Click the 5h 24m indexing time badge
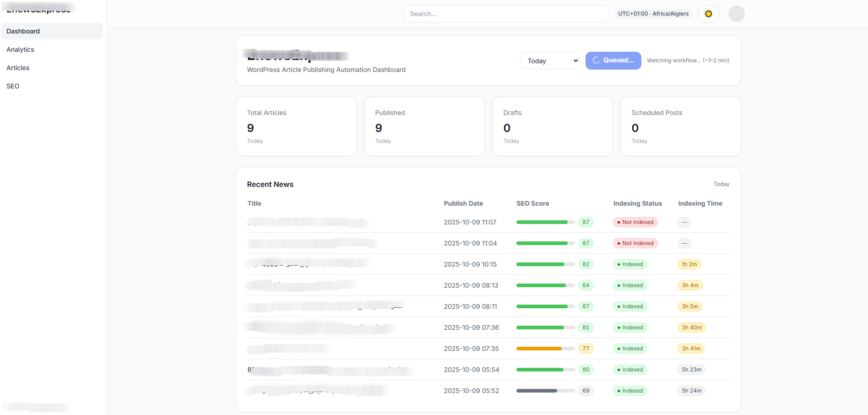The width and height of the screenshot is (868, 415). point(691,391)
